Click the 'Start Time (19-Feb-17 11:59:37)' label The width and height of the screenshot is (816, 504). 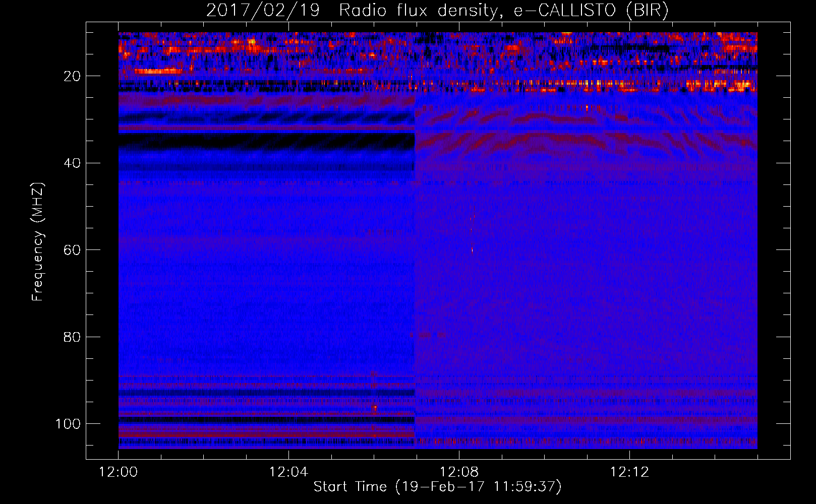[x=437, y=487]
